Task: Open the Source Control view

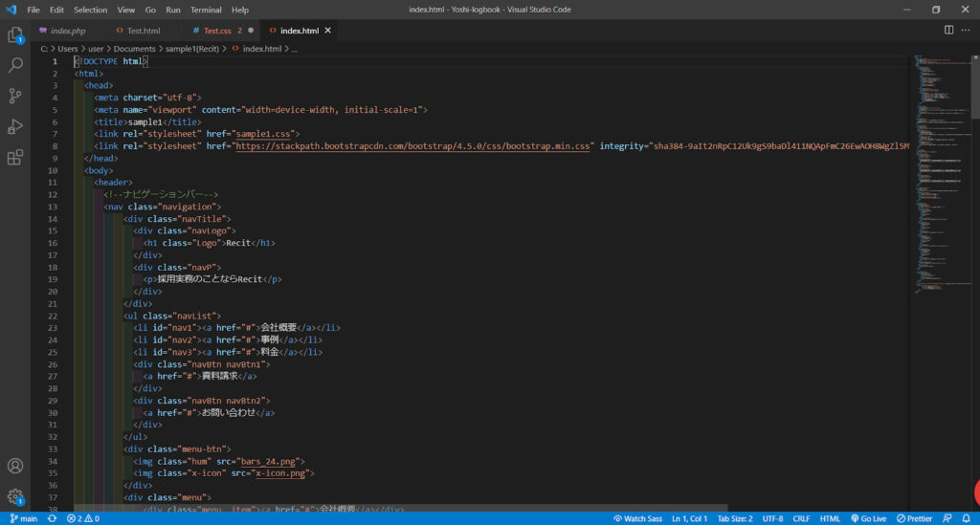Action: click(x=15, y=96)
